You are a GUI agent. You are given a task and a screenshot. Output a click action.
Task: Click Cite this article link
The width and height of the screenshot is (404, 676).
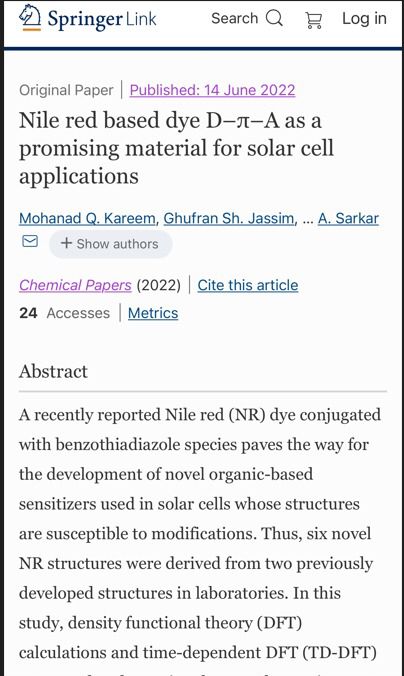click(x=247, y=285)
